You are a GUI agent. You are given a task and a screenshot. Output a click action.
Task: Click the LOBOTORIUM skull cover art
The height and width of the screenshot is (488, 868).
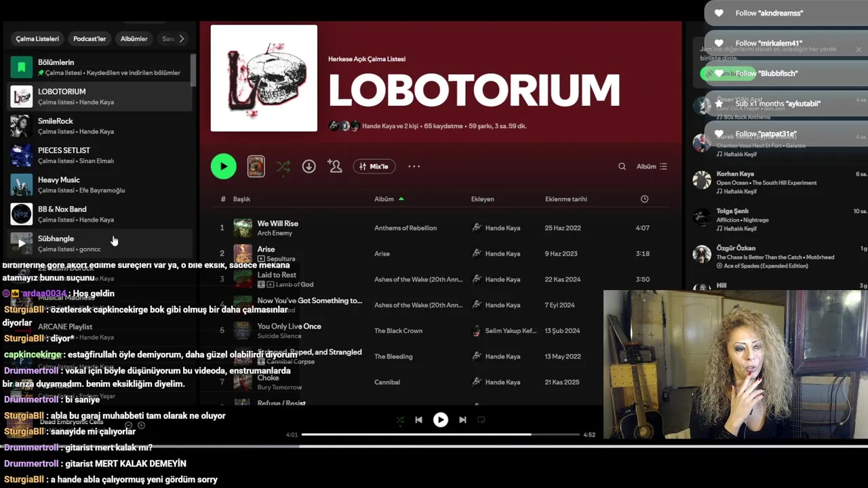point(264,78)
